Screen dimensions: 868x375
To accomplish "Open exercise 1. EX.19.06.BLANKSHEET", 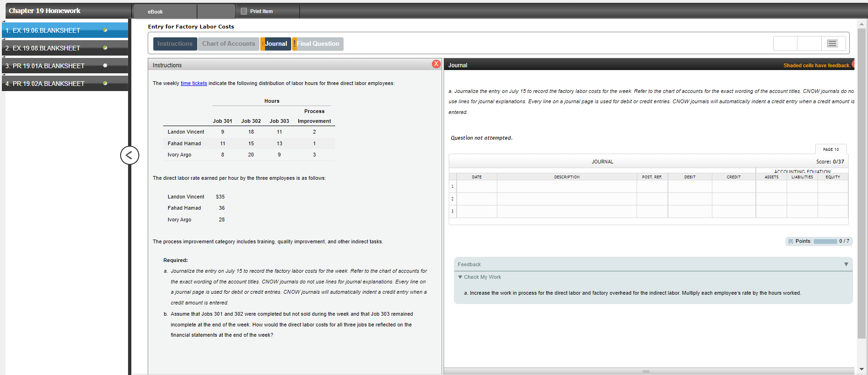I will [x=65, y=30].
